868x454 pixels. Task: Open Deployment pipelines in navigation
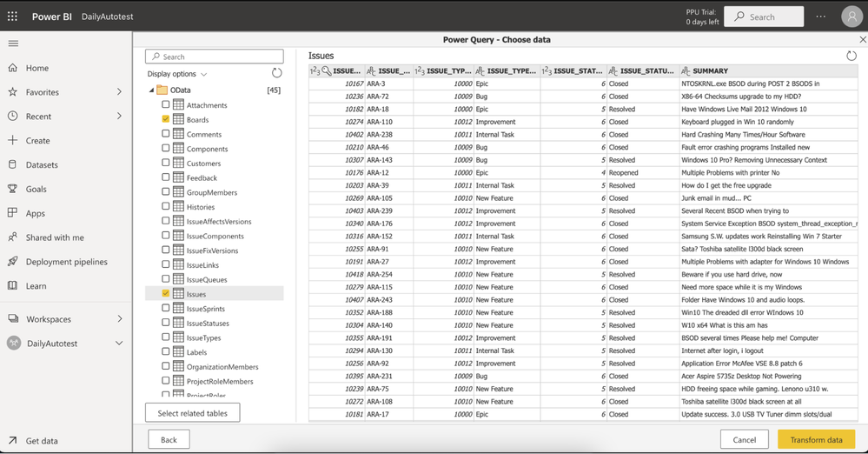click(66, 262)
